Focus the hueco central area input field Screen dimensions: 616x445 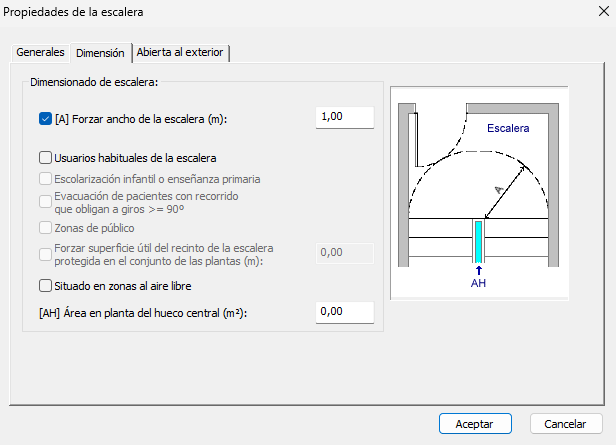344,312
